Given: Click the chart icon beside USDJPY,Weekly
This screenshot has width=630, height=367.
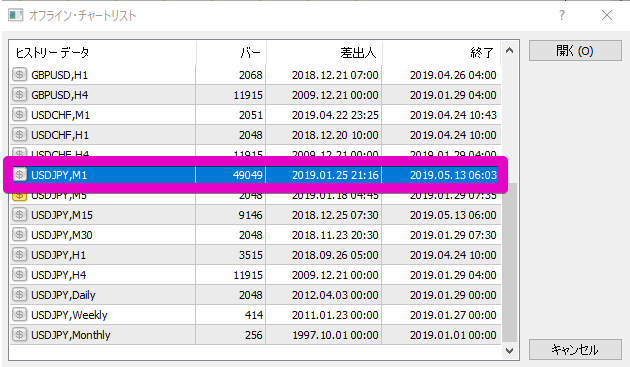Looking at the screenshot, I should 19,315.
